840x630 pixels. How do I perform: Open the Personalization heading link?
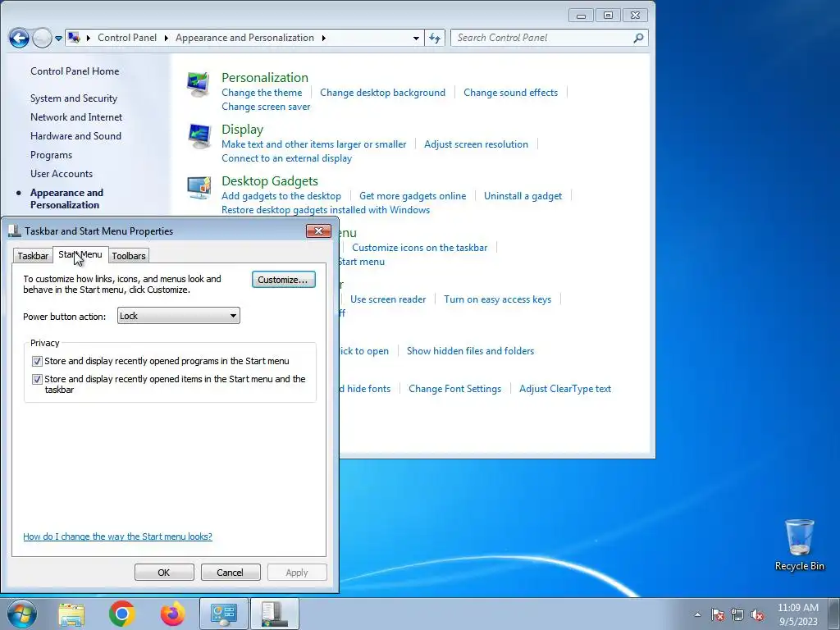[x=265, y=77]
